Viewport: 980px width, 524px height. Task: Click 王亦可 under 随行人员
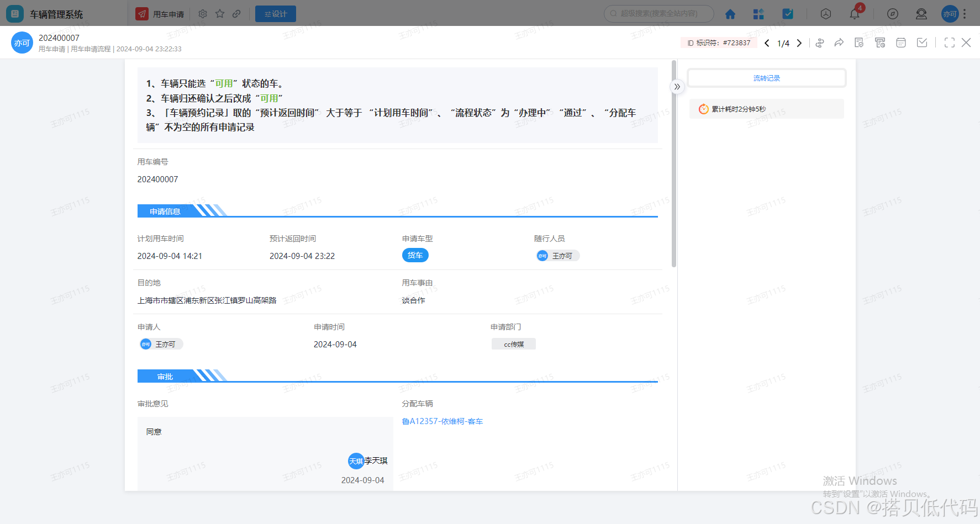(558, 256)
